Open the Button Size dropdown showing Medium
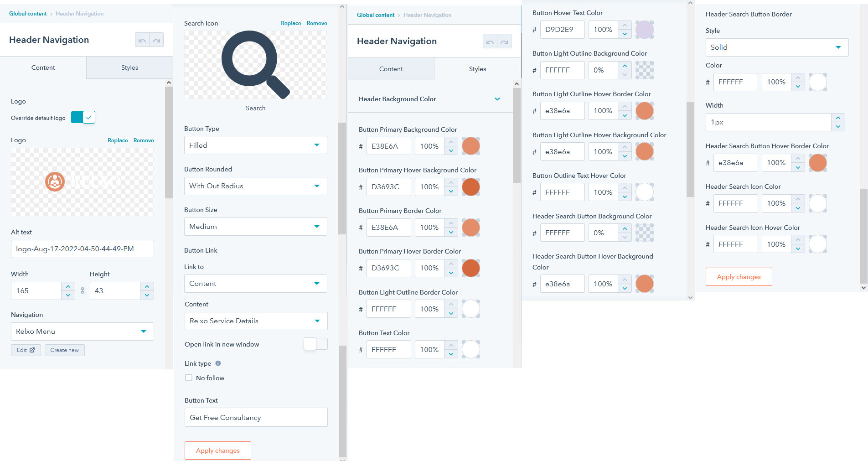Image resolution: width=868 pixels, height=461 pixels. click(x=255, y=227)
